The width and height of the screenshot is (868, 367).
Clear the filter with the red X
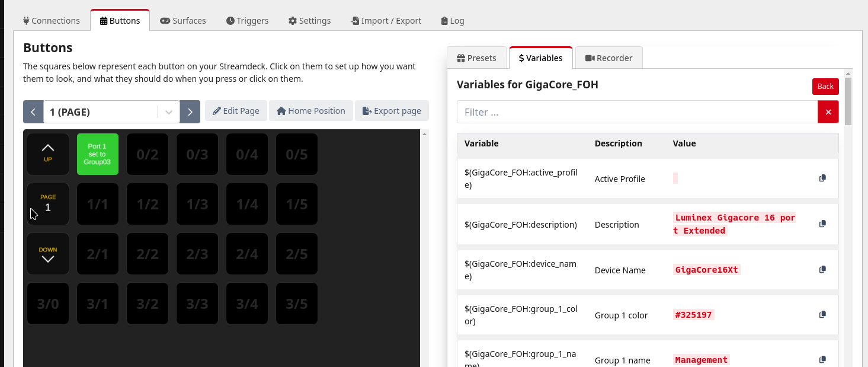tap(828, 112)
